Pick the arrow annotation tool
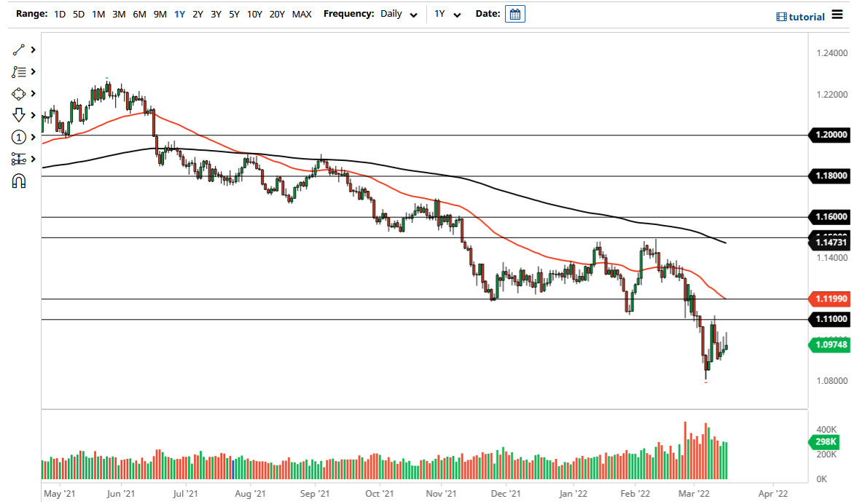Screen dimensions: 857x504 17,115
